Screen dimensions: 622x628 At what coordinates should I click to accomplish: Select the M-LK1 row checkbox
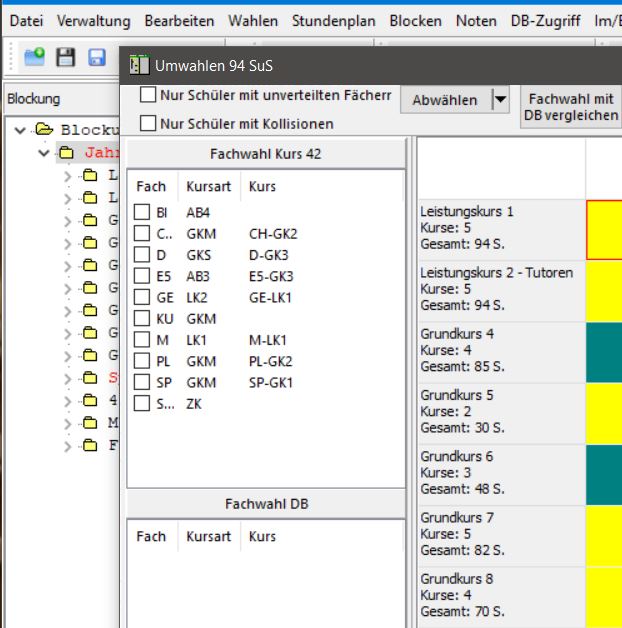click(x=142, y=340)
